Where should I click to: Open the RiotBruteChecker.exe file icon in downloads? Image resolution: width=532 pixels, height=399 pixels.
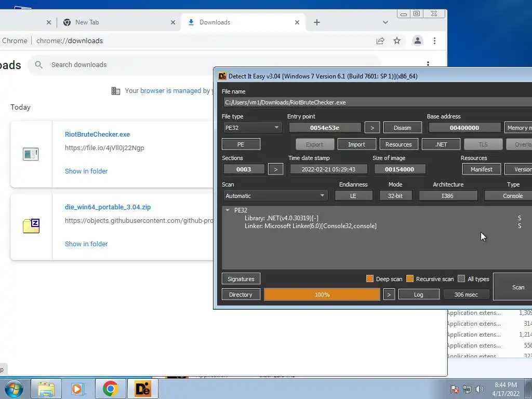[31, 154]
